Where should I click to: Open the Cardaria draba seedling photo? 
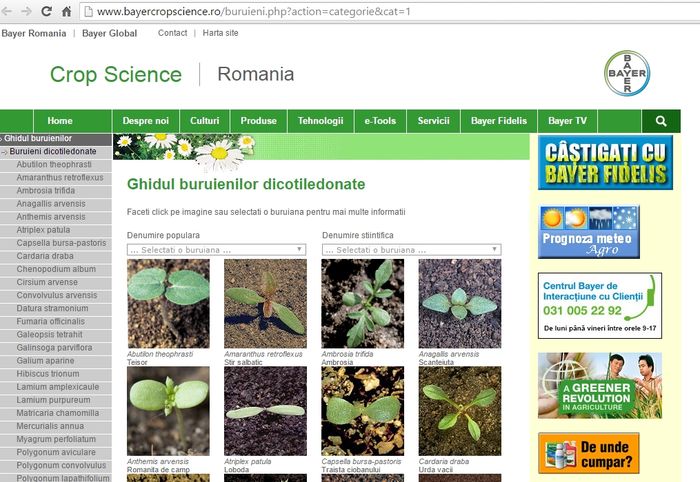tap(460, 411)
